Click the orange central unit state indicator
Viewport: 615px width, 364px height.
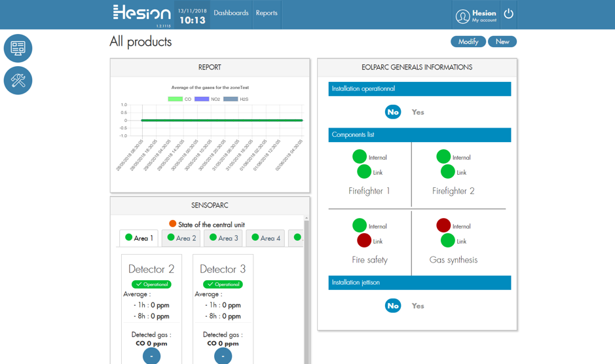(x=172, y=224)
